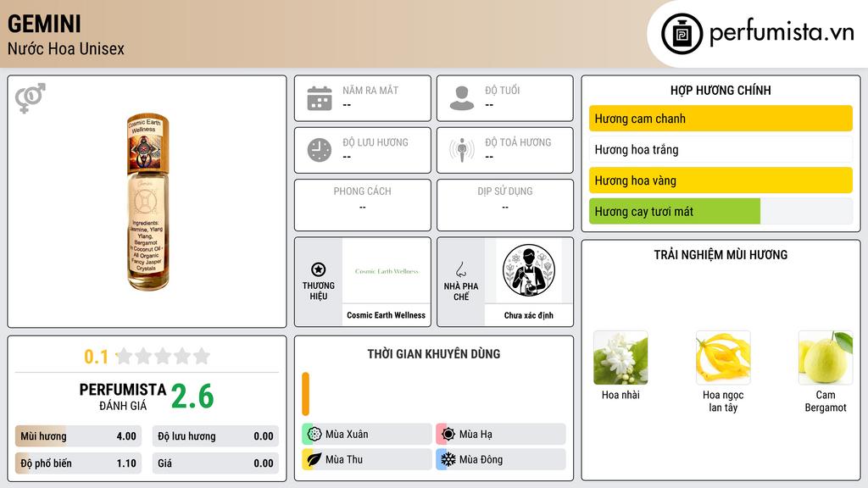Click the Nước Hoa Unisex subtitle
The image size is (868, 488).
(66, 48)
